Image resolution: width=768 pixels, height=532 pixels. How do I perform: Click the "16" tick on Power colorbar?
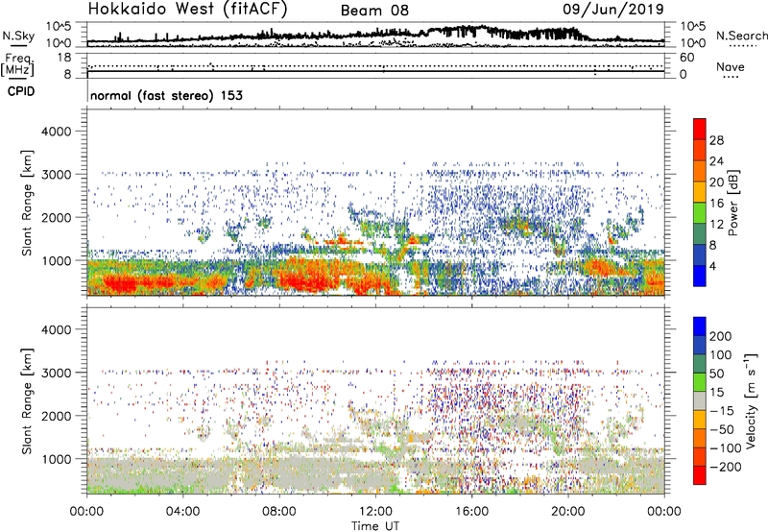pos(716,204)
